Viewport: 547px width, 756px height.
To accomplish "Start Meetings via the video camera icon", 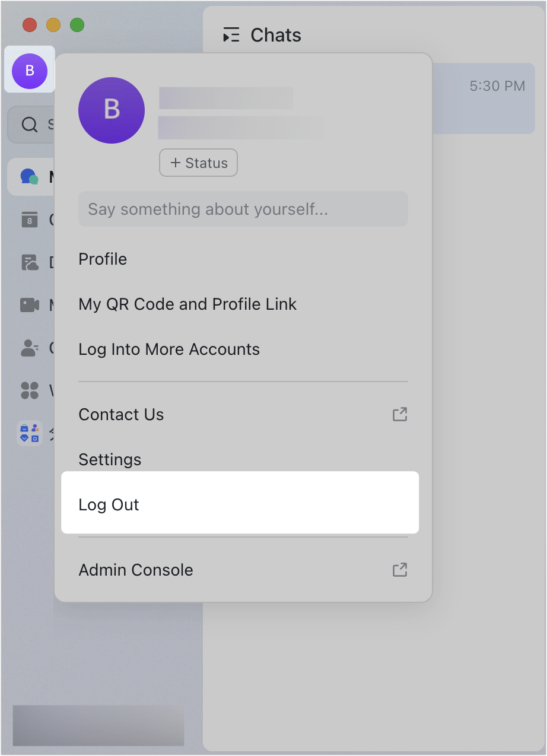I will pos(29,304).
